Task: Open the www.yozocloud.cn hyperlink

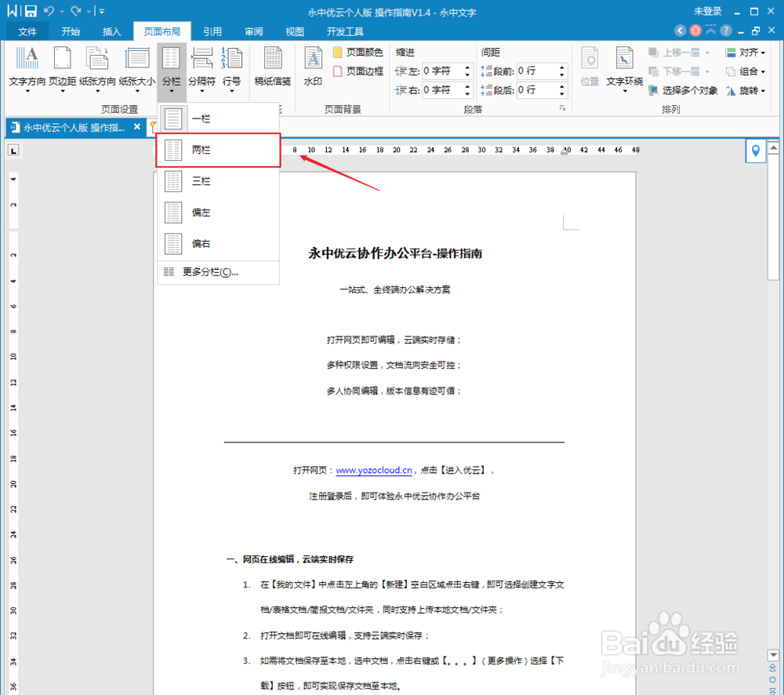Action: 374,471
